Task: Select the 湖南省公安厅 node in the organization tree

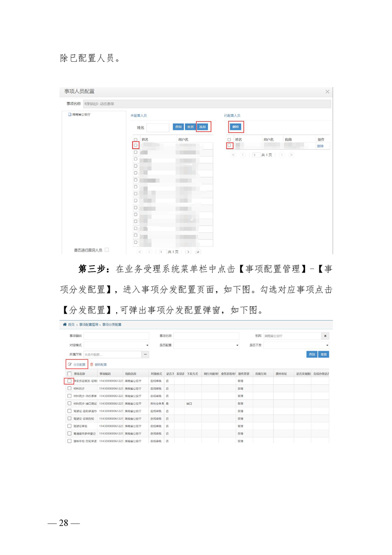Action: click(x=81, y=115)
